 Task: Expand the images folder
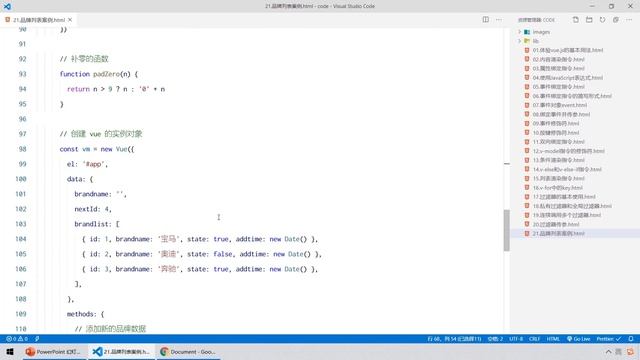[519, 32]
